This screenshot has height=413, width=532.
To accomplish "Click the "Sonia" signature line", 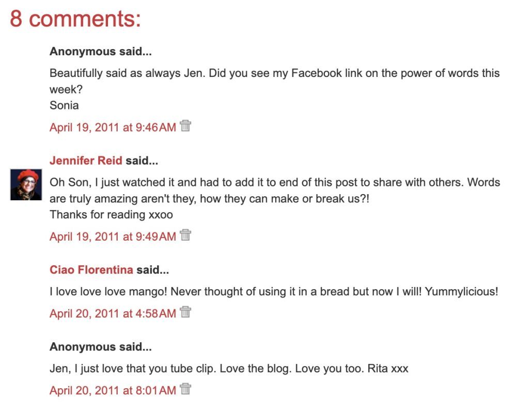I will pyautogui.click(x=64, y=105).
